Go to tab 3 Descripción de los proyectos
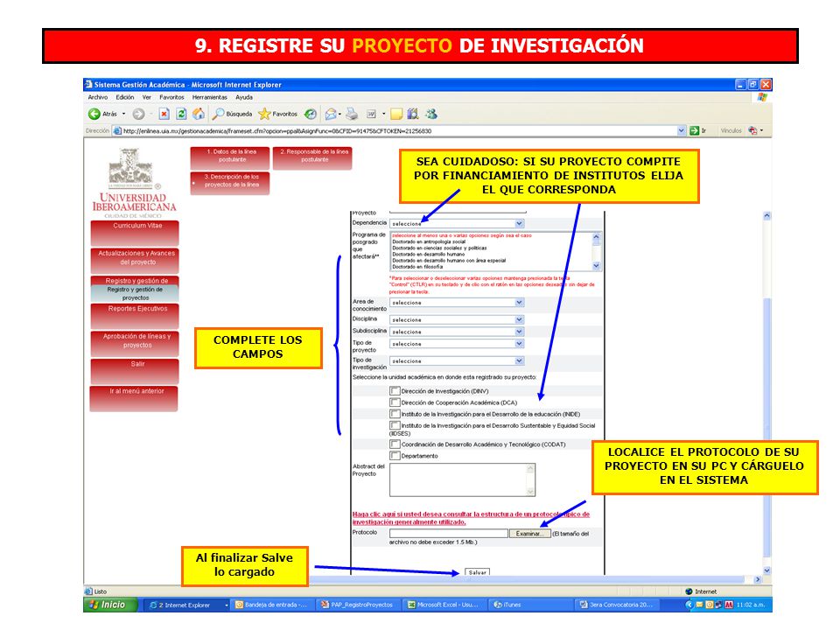Image resolution: width=840 pixels, height=630 pixels. (230, 183)
